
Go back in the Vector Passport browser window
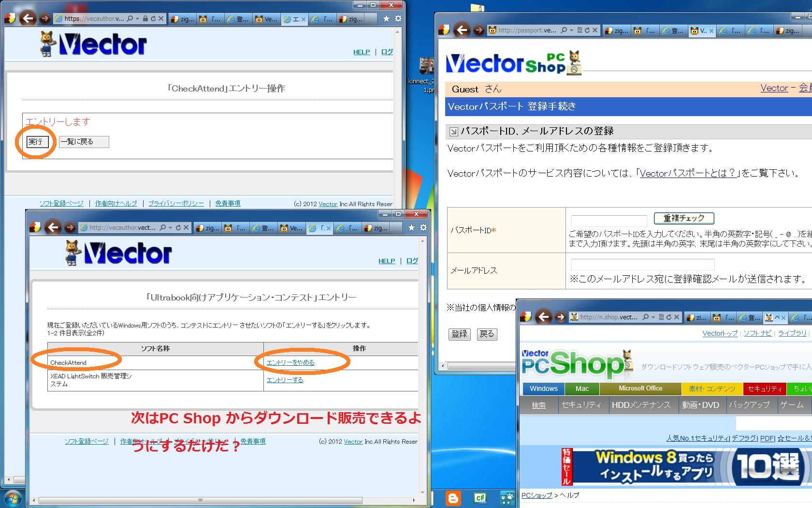[x=462, y=30]
